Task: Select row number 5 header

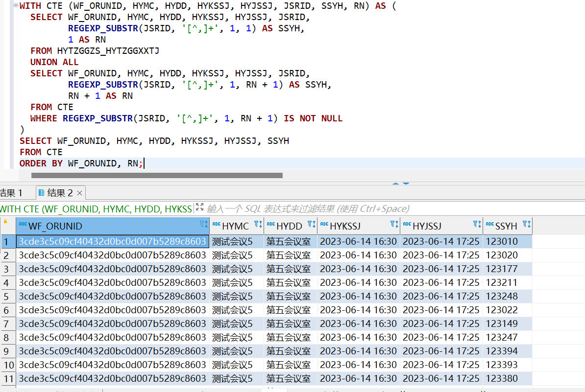Action: 8,296
